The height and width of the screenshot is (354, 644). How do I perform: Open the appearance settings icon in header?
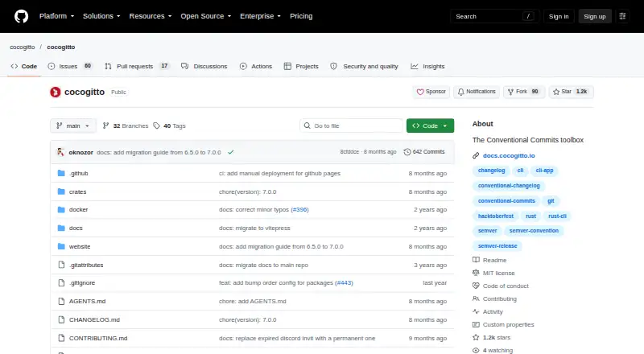click(x=622, y=16)
